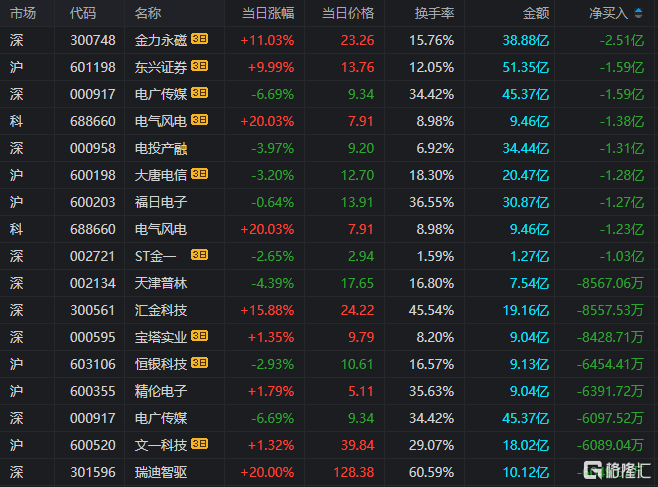Select stock code 300748
Screen dimensions: 658x487
point(93,40)
